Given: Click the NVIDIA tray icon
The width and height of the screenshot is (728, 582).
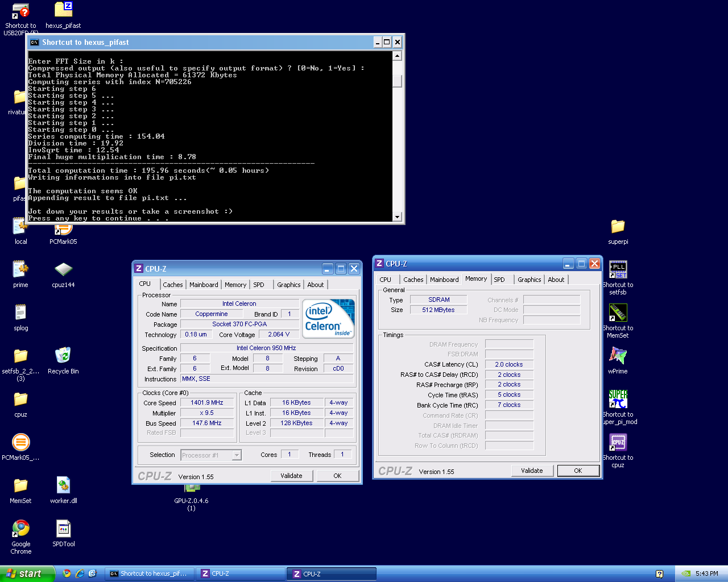Looking at the screenshot, I should point(686,573).
